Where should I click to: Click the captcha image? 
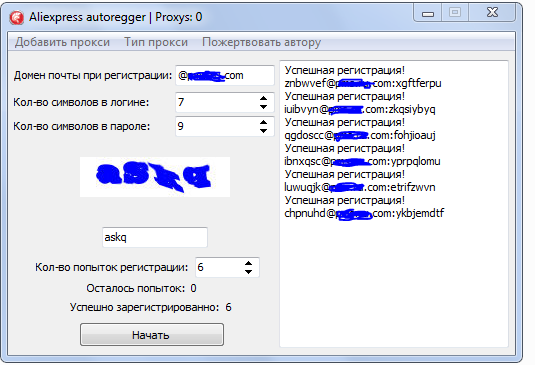click(x=155, y=177)
